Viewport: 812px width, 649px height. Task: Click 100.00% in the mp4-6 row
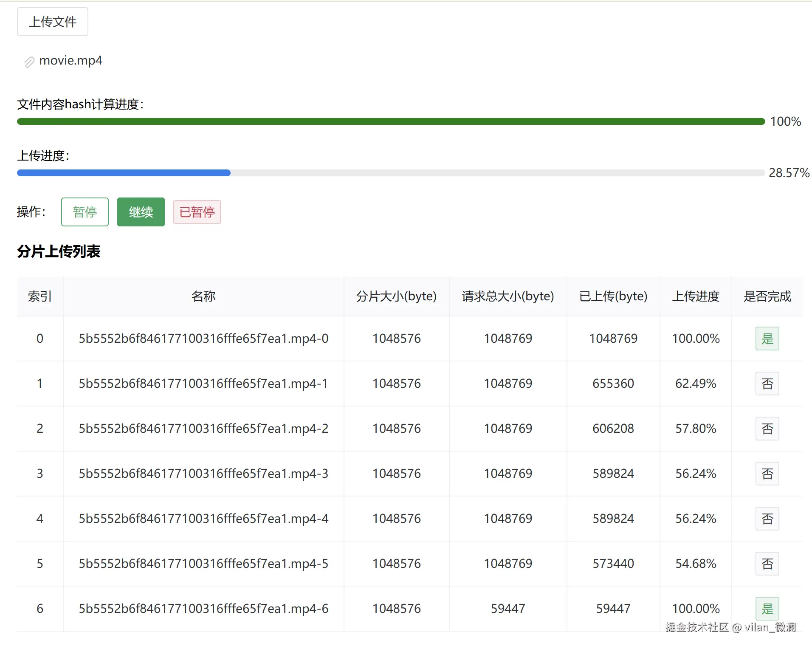pyautogui.click(x=696, y=609)
